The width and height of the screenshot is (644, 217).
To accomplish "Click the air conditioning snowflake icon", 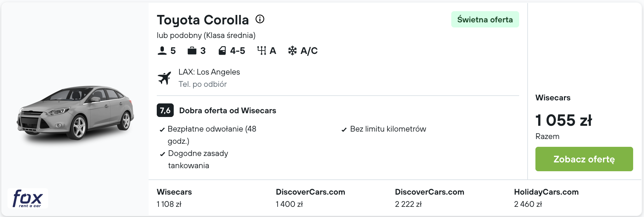I will [292, 51].
